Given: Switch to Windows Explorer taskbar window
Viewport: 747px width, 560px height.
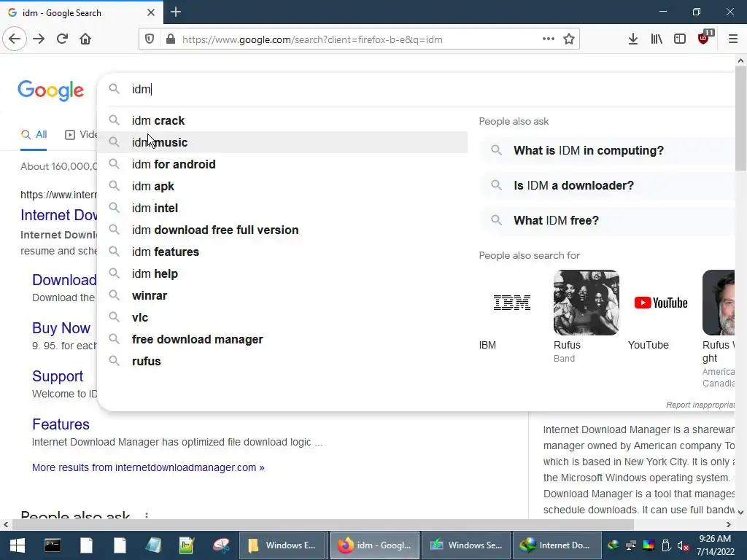Looking at the screenshot, I should tap(283, 545).
